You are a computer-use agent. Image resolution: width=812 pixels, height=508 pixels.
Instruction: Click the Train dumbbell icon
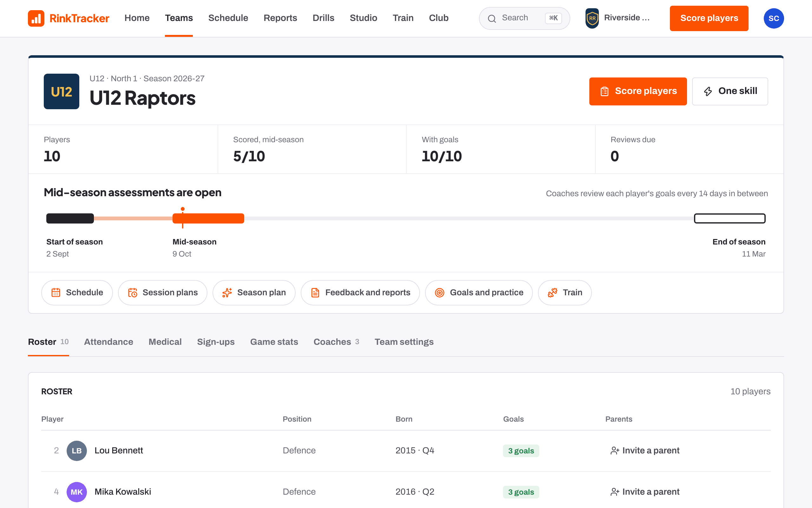[552, 293]
